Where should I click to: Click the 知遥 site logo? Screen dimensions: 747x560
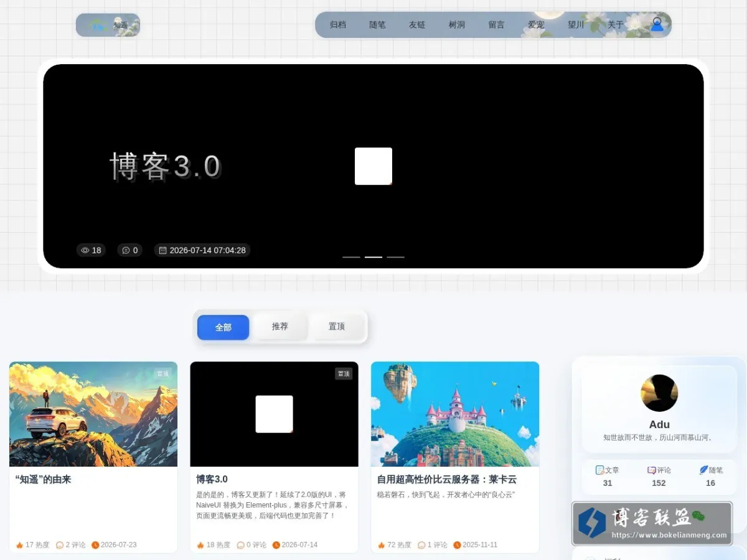(x=108, y=25)
